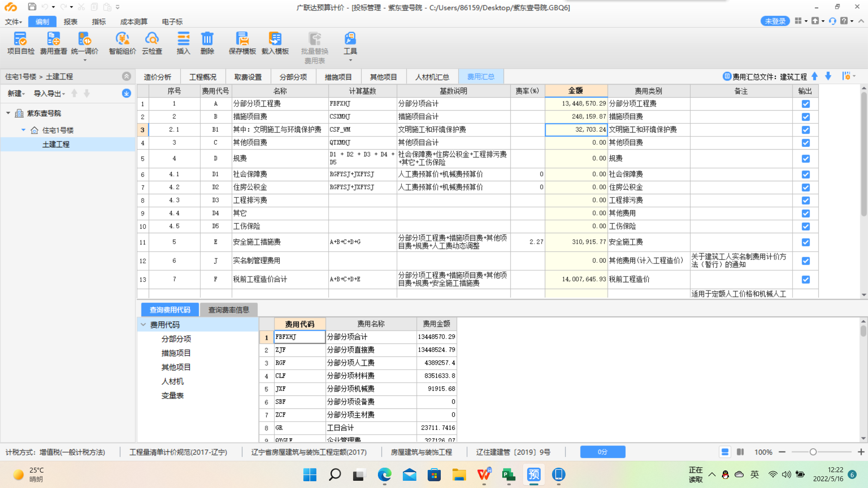
Task: Switch to the 查询费率信息 tab
Action: [x=228, y=310]
